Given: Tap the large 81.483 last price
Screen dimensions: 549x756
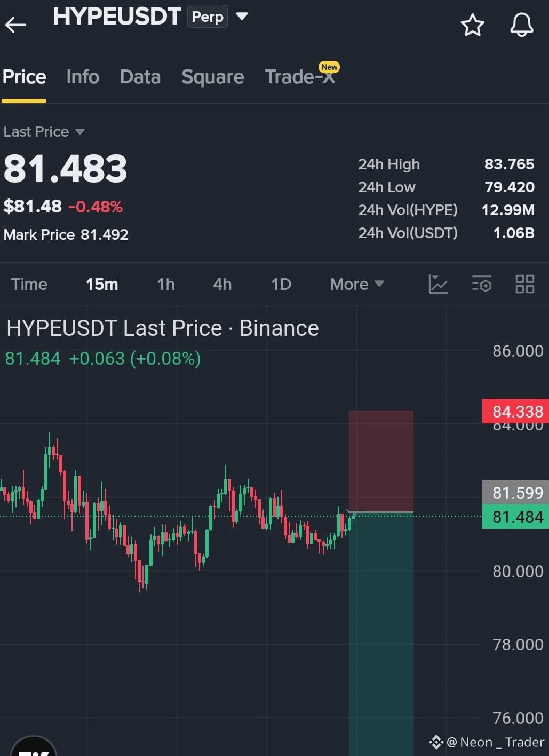Looking at the screenshot, I should pos(65,169).
